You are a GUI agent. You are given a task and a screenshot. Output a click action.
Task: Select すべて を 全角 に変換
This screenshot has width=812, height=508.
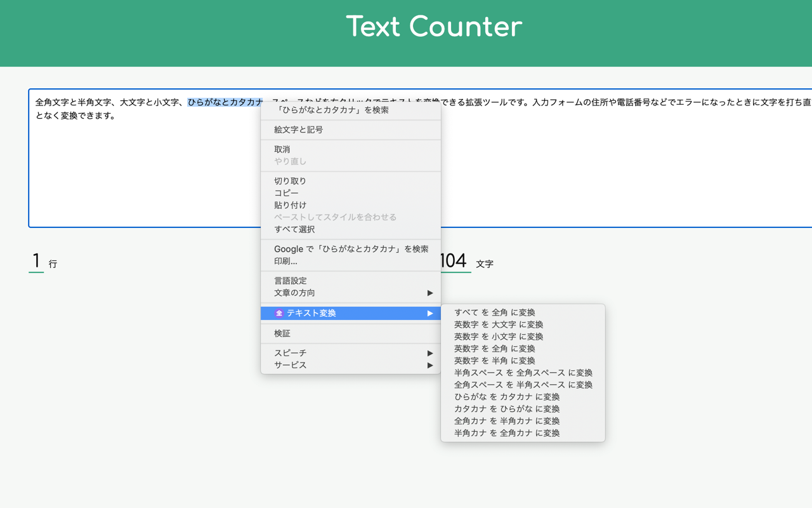[523, 312]
